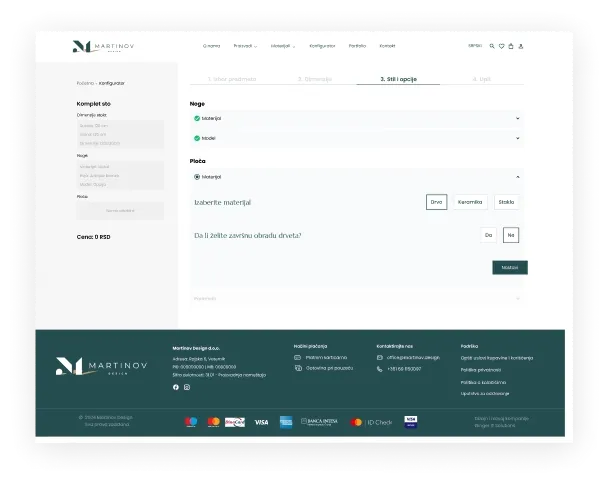Click the email envelope icon in footer
Image resolution: width=609 pixels, height=483 pixels.
point(380,358)
